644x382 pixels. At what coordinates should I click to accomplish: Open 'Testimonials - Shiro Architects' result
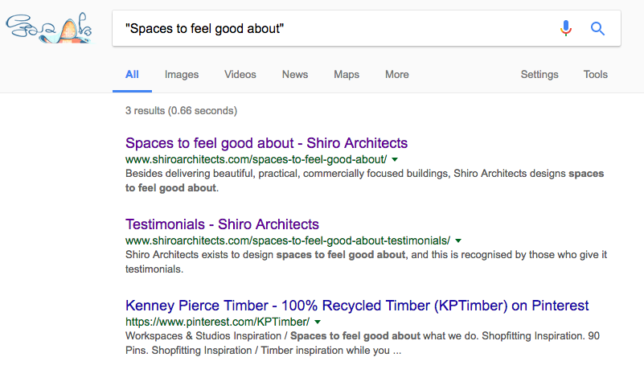222,224
